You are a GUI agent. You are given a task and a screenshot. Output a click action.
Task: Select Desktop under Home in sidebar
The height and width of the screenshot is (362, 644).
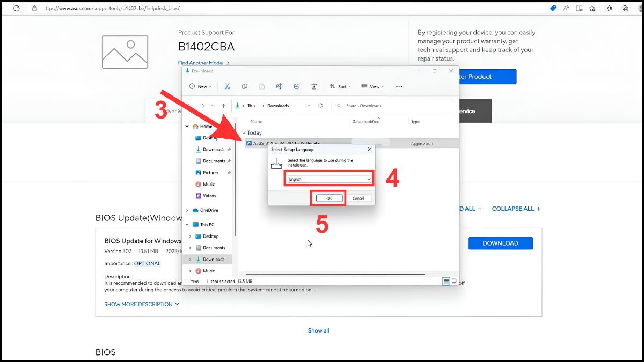(207, 138)
